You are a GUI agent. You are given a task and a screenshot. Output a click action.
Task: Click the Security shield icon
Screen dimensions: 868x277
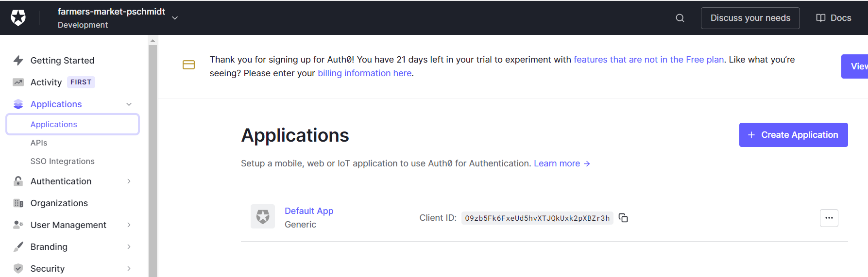pos(18,268)
